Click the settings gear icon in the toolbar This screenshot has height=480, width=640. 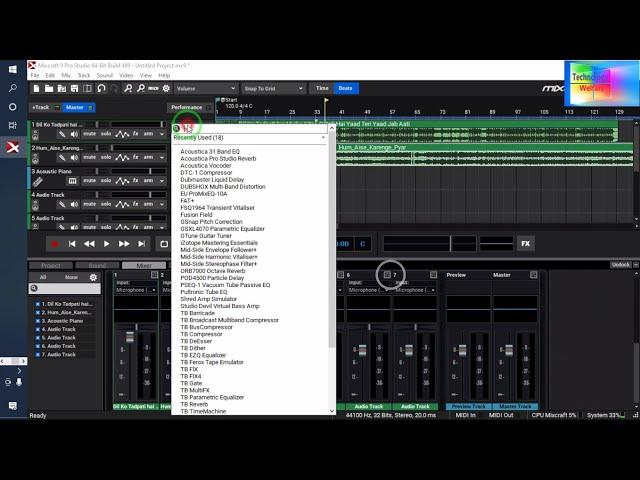166,88
